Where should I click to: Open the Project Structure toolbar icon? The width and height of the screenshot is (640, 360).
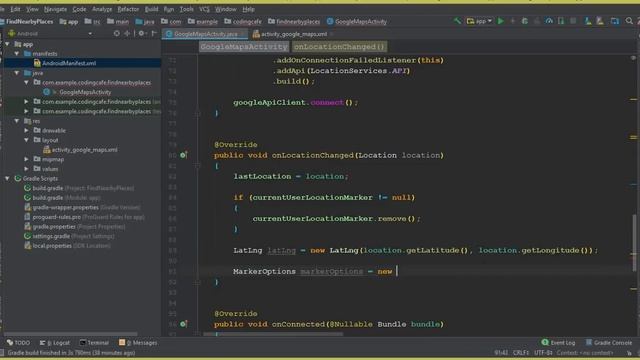coord(615,21)
